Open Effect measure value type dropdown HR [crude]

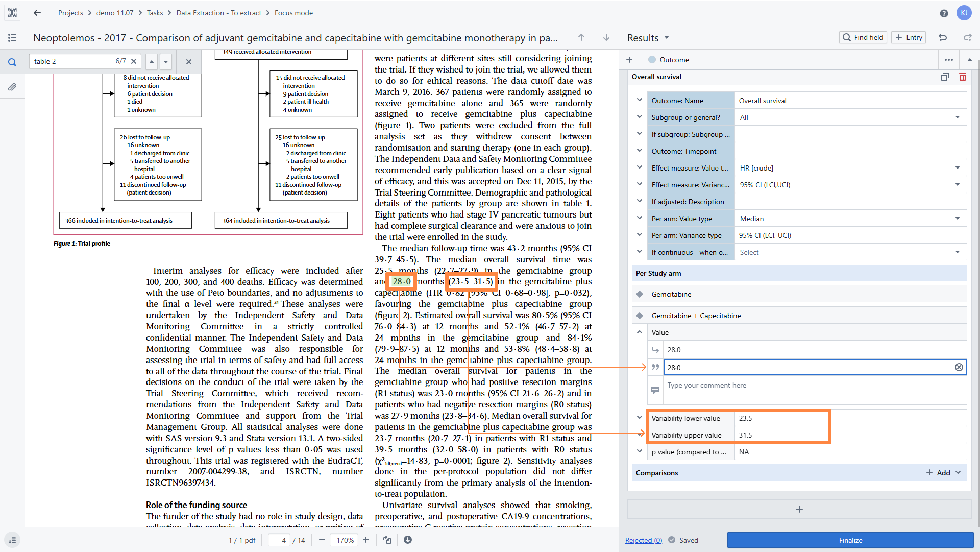click(851, 168)
